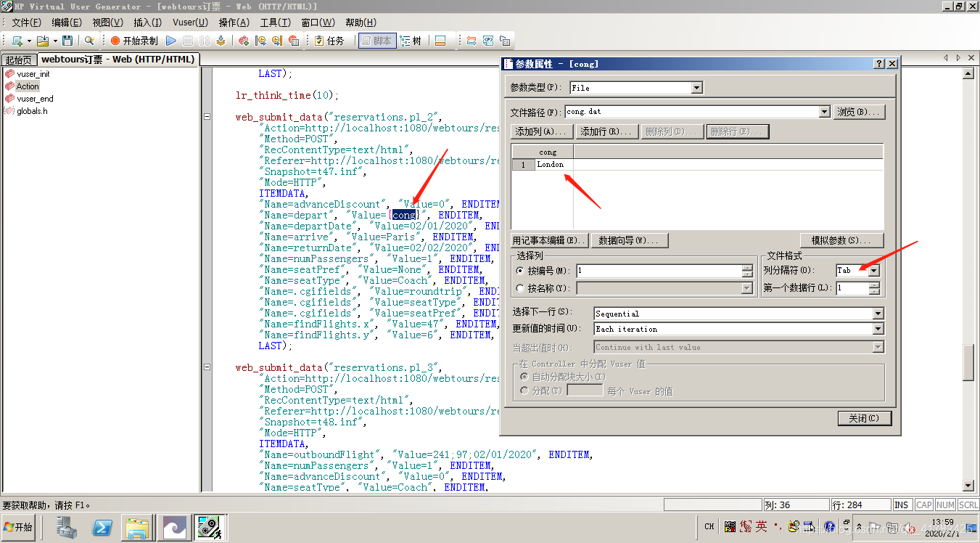This screenshot has height=543, width=980.
Task: Select the vuser_init tree item
Action: [x=33, y=74]
